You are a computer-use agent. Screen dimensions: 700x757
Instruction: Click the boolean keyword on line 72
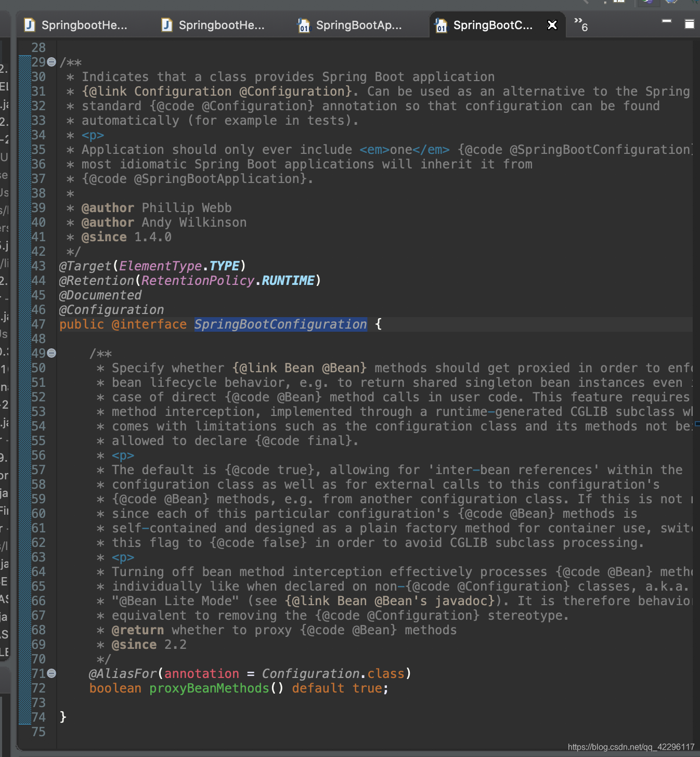point(115,688)
